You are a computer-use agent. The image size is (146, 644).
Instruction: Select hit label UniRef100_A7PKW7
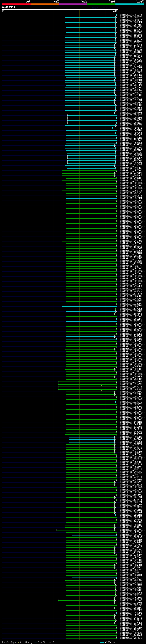point(131,95)
